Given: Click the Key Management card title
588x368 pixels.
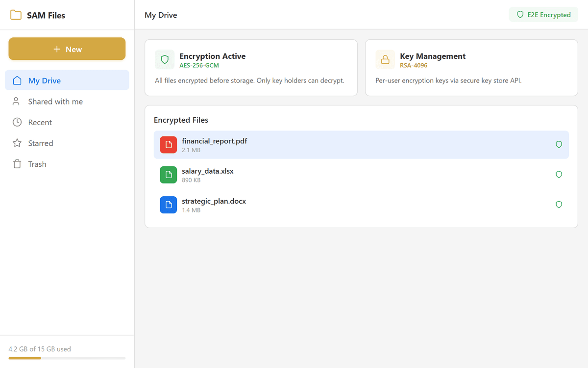Looking at the screenshot, I should (433, 56).
